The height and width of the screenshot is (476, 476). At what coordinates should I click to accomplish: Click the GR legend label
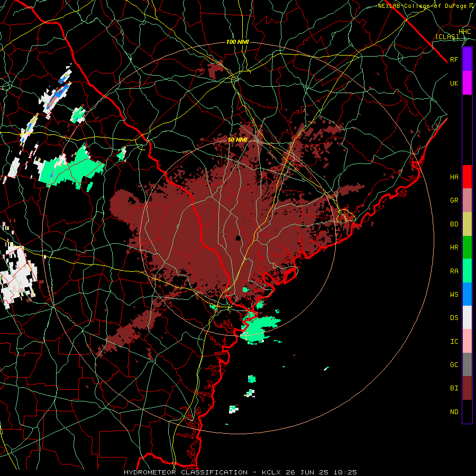454,200
